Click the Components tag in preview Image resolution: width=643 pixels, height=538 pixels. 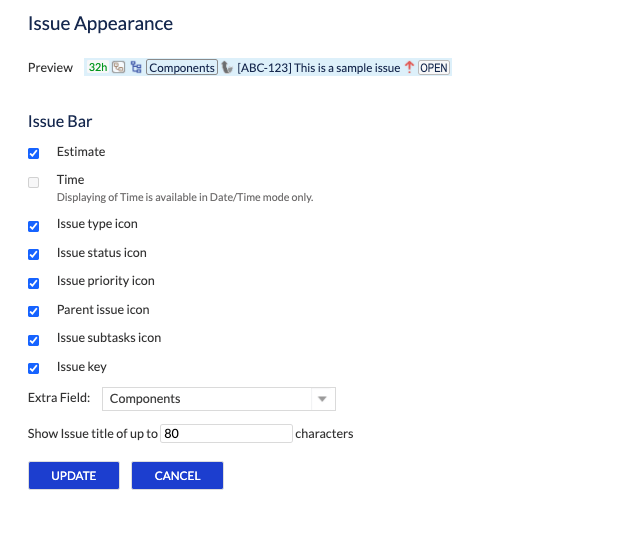[182, 68]
